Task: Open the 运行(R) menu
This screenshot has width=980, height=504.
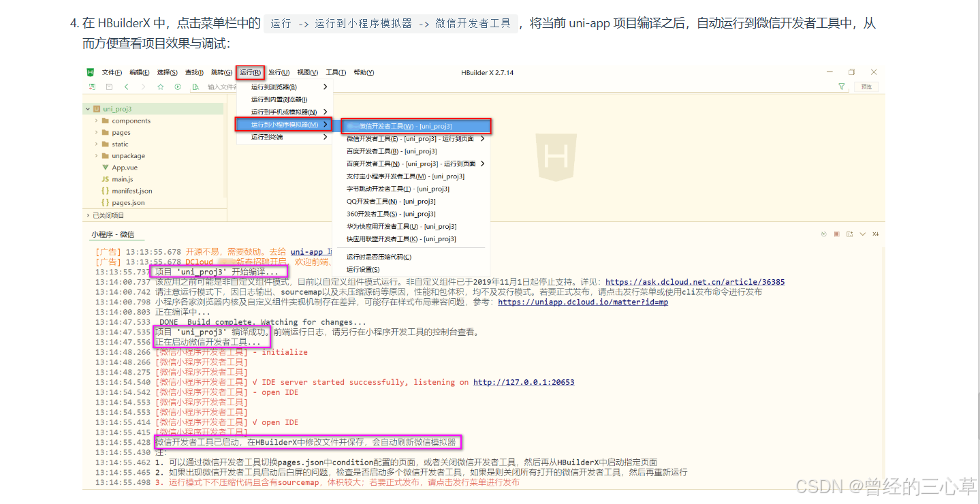Action: point(250,72)
